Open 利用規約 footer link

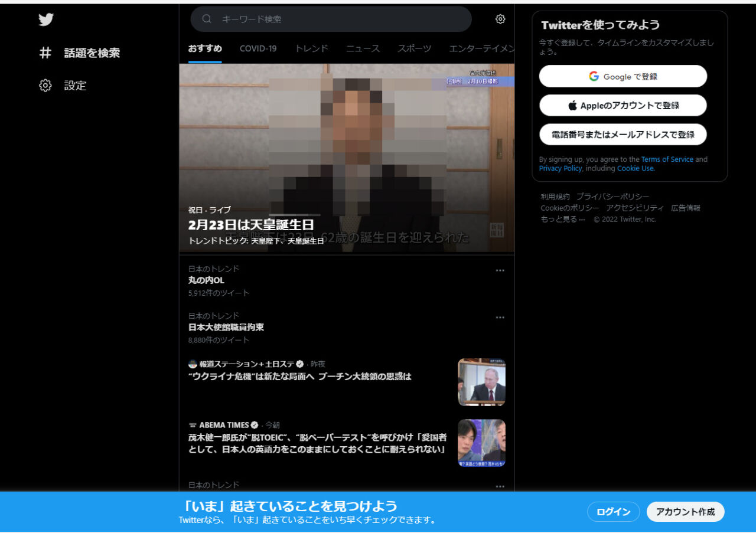coord(555,197)
